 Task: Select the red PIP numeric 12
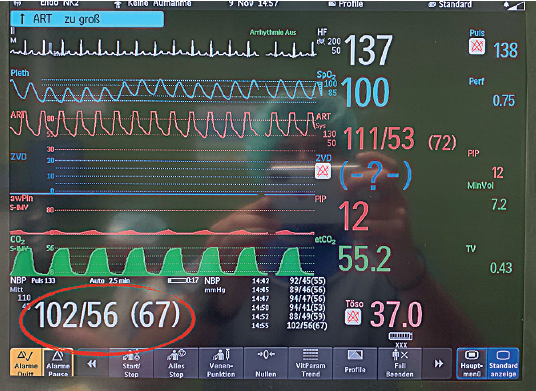tap(353, 216)
